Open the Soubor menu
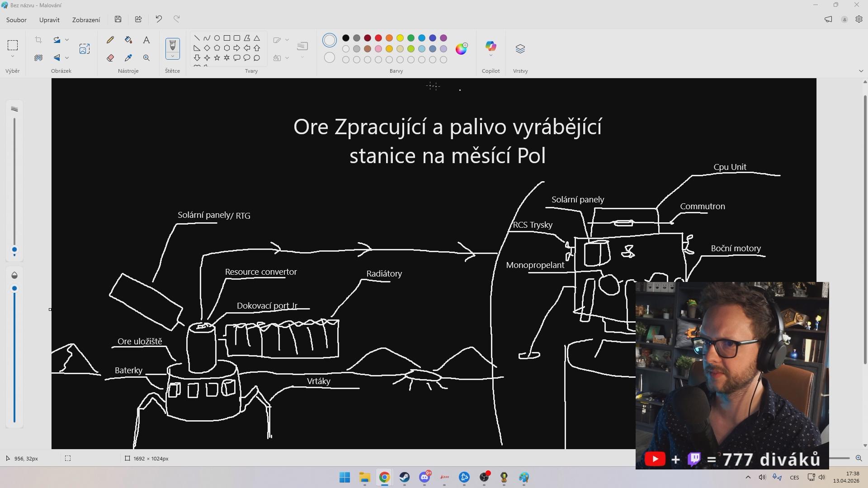868x488 pixels. click(16, 20)
